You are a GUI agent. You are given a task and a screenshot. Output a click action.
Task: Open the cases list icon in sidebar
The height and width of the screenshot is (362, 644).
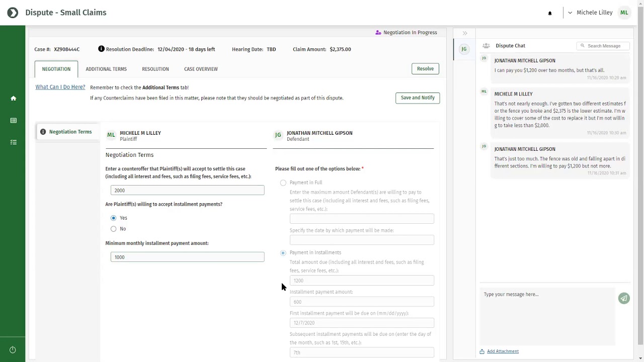[13, 121]
